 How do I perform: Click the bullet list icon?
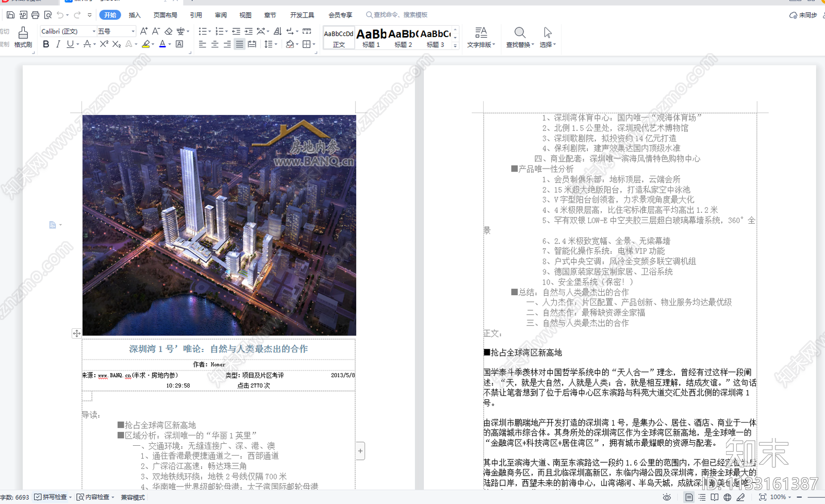pos(202,31)
